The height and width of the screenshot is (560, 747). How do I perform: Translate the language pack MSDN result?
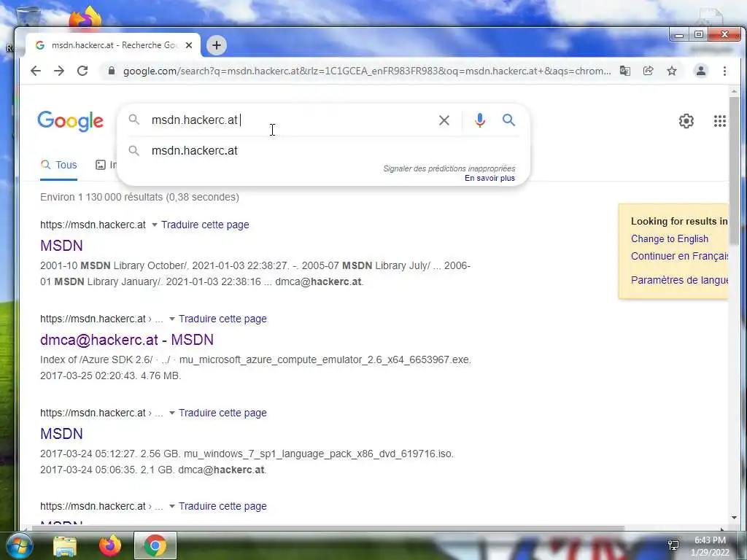tap(222, 413)
